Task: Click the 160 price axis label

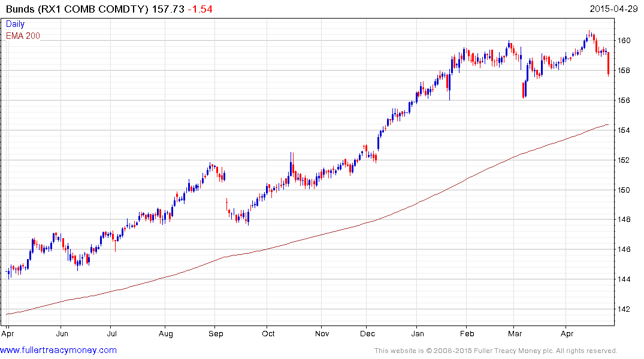Action: tap(624, 40)
